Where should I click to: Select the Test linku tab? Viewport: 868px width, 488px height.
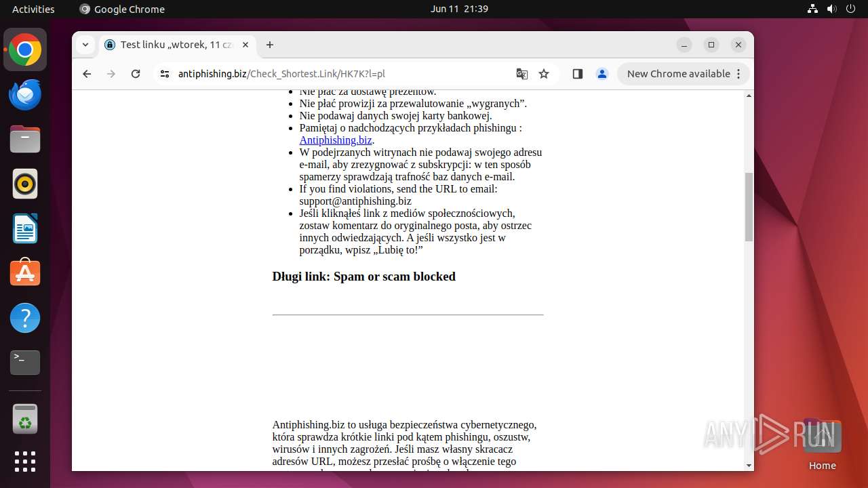pyautogui.click(x=178, y=45)
